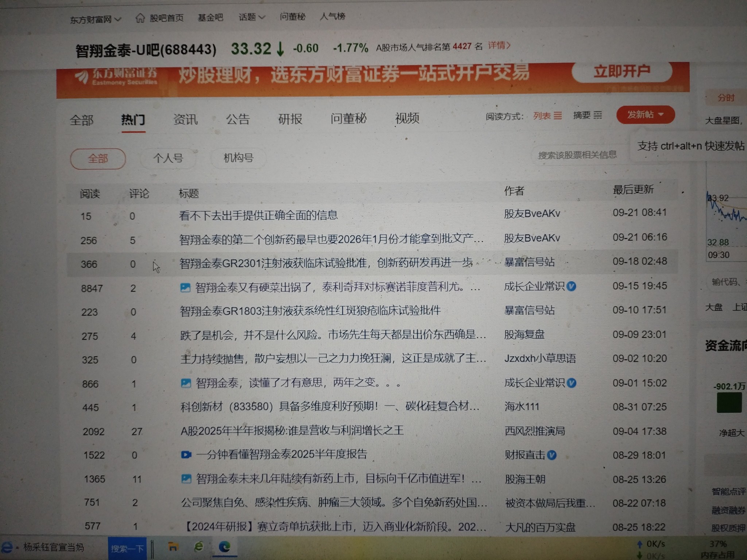Switch to the 视频 tab
Screen dimensions: 747x560
coord(407,118)
